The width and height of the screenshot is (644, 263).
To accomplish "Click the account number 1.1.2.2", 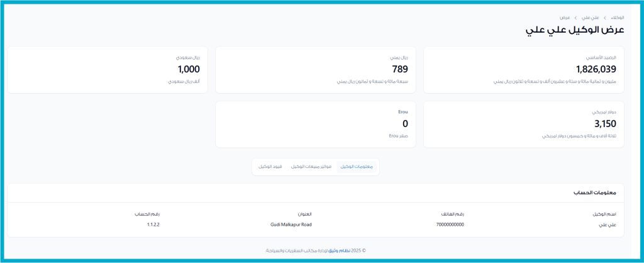I will click(x=153, y=225).
